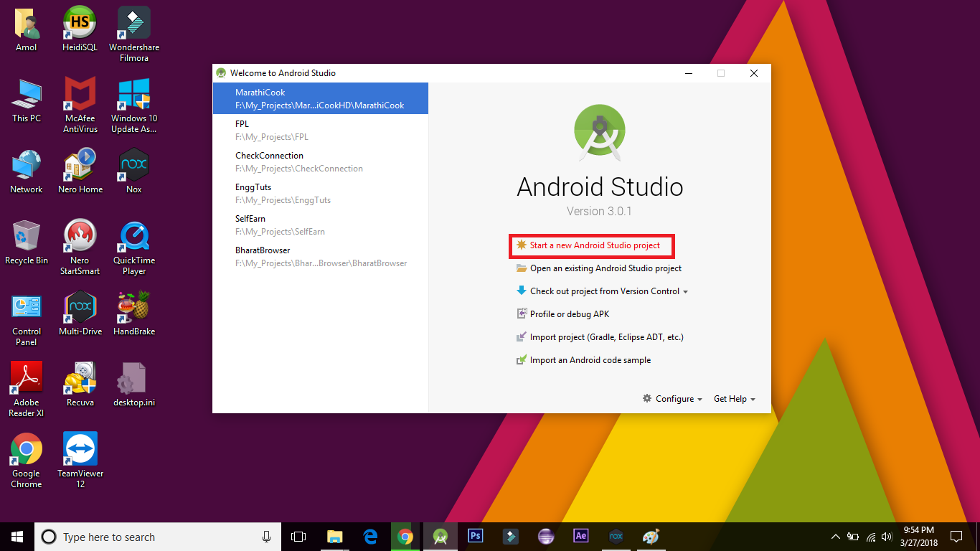
Task: Choose BharatBrowser in recent projects
Action: coord(321,256)
